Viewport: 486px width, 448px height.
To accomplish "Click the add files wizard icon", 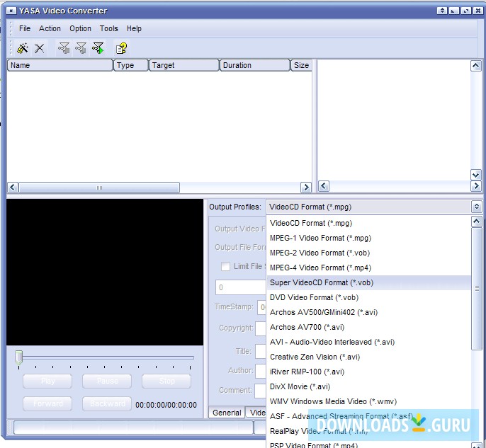I will [x=23, y=48].
